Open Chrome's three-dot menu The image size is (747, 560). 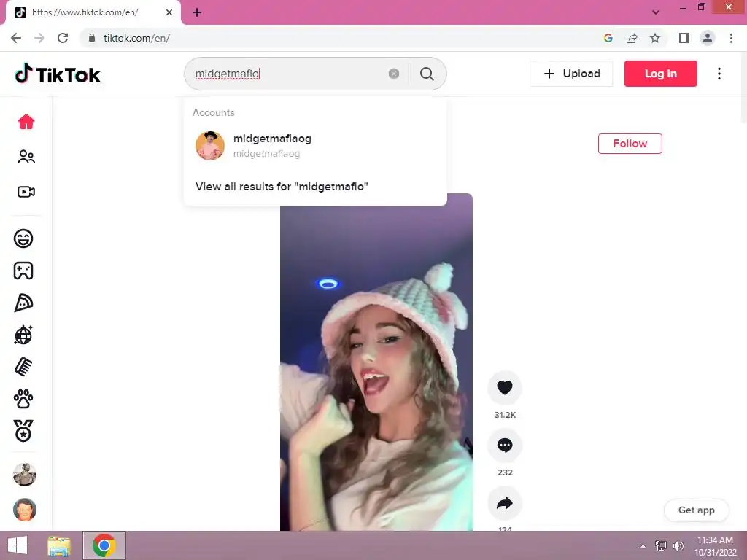coord(731,38)
